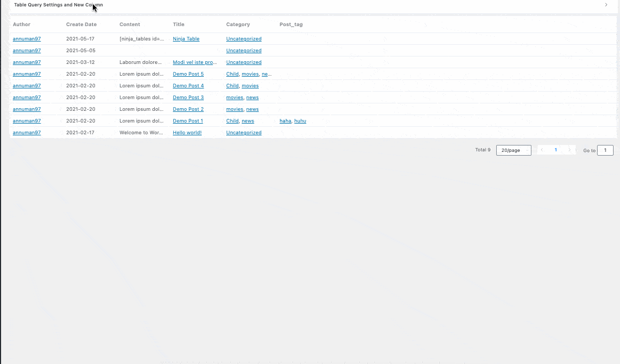Open the Modi vel iste post link

click(x=194, y=62)
